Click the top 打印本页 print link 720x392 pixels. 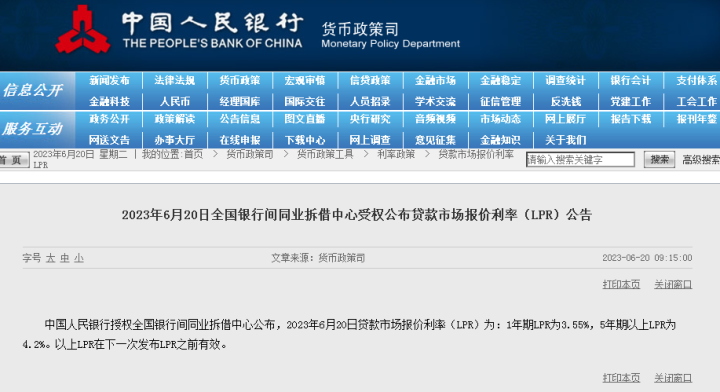(x=621, y=285)
